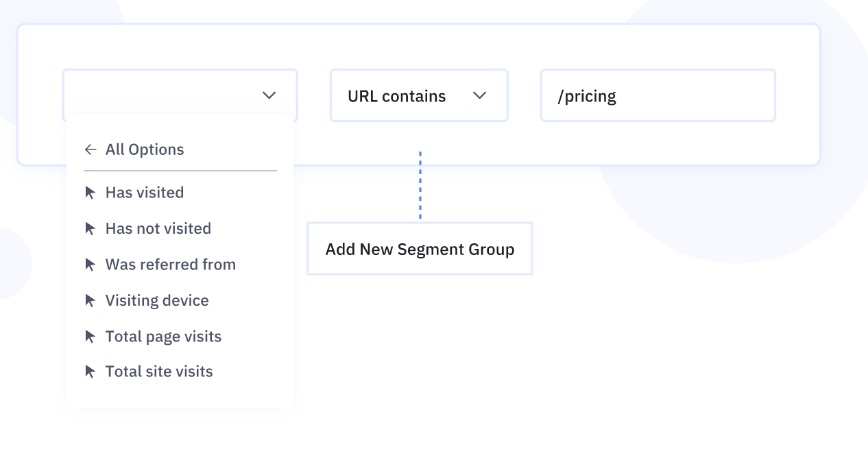Open the URL contains dropdown

coord(419,95)
